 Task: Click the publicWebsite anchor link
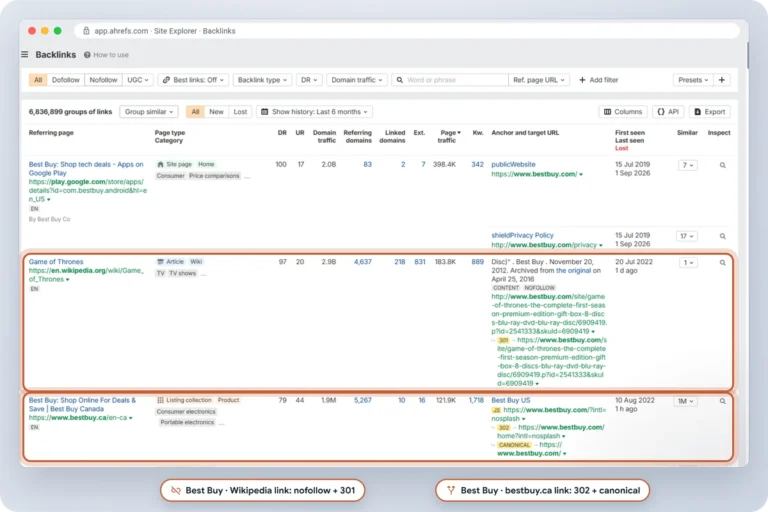coord(513,164)
